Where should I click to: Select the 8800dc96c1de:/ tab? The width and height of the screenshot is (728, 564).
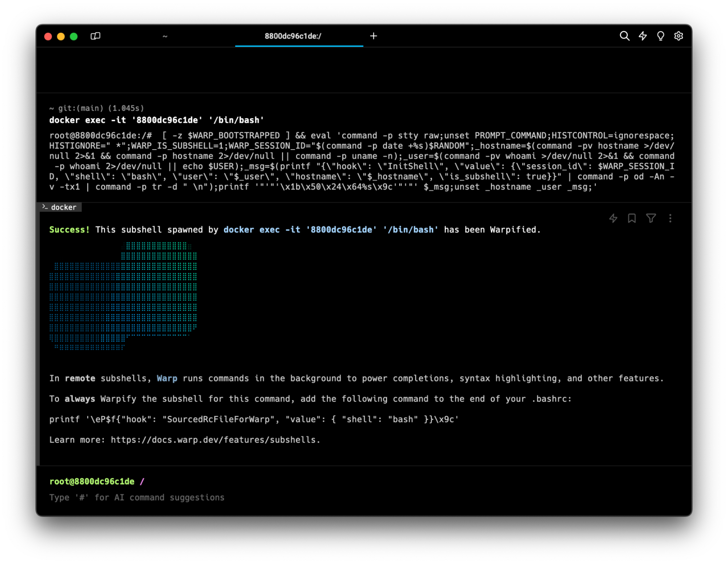(292, 36)
